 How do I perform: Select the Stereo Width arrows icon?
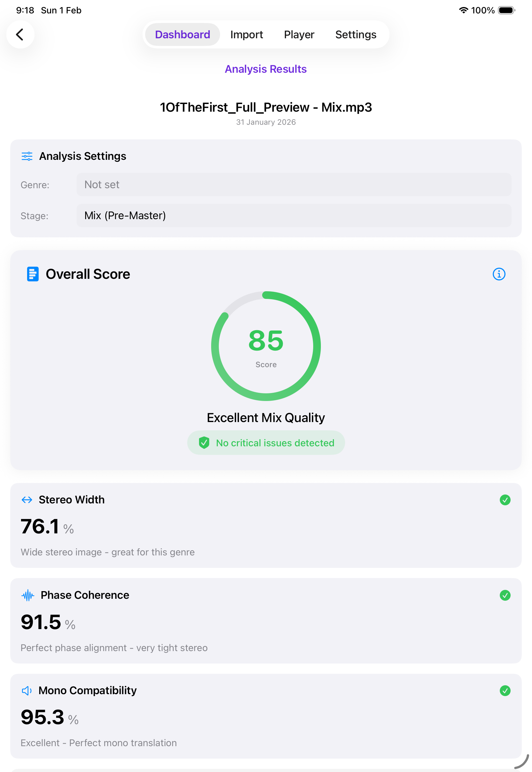tap(27, 500)
